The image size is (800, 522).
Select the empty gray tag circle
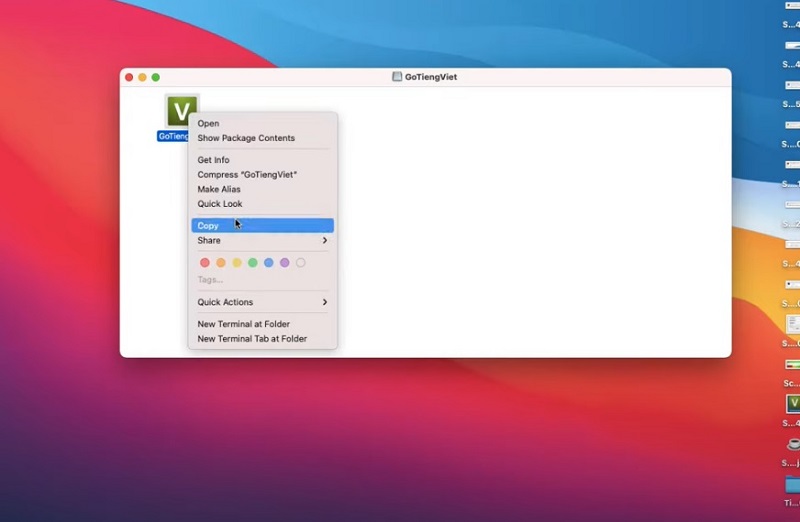click(x=301, y=263)
